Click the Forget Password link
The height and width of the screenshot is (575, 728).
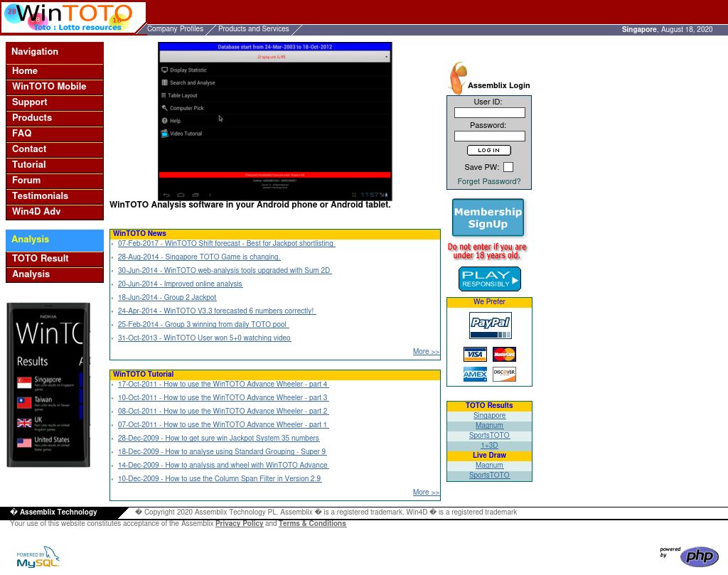tap(488, 181)
